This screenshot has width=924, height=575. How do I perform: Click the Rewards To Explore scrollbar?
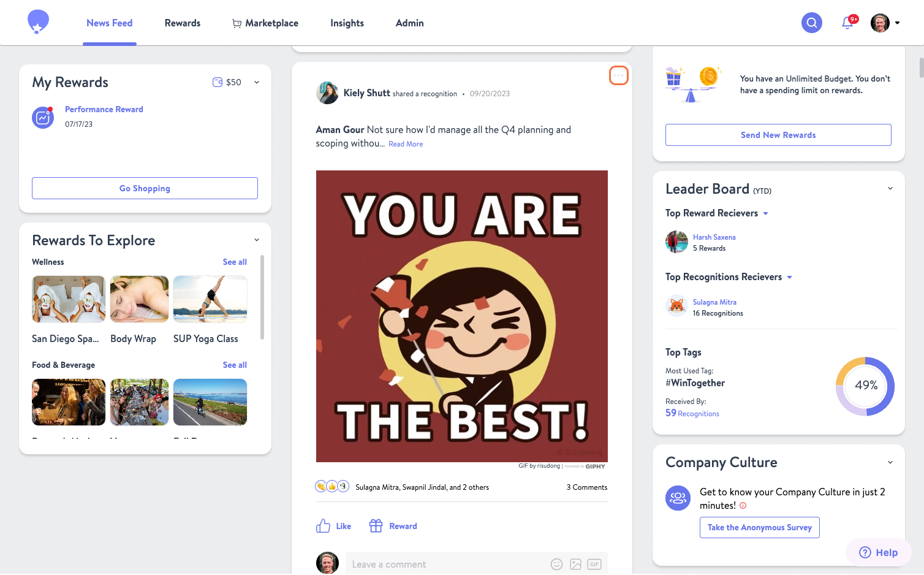(x=262, y=297)
